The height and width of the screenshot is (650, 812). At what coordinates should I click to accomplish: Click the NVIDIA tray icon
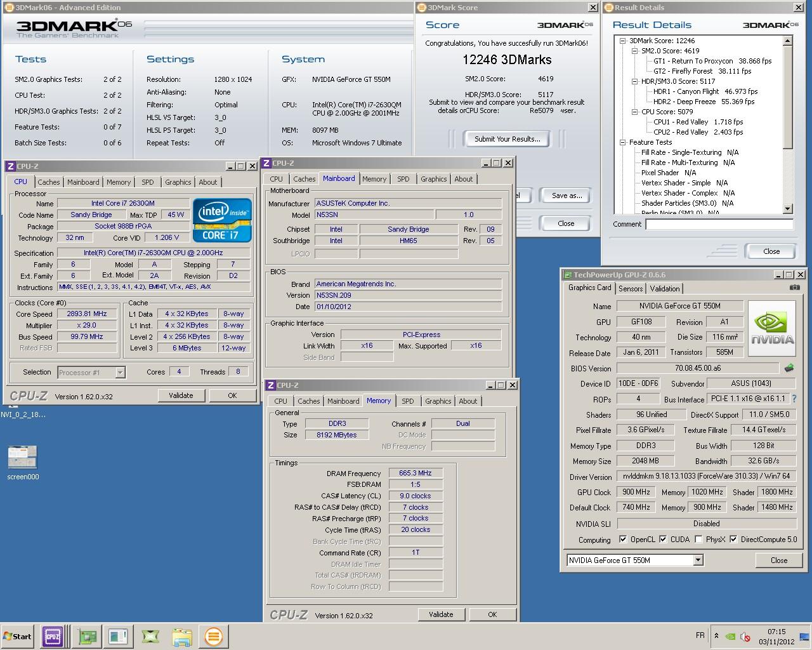point(731,637)
